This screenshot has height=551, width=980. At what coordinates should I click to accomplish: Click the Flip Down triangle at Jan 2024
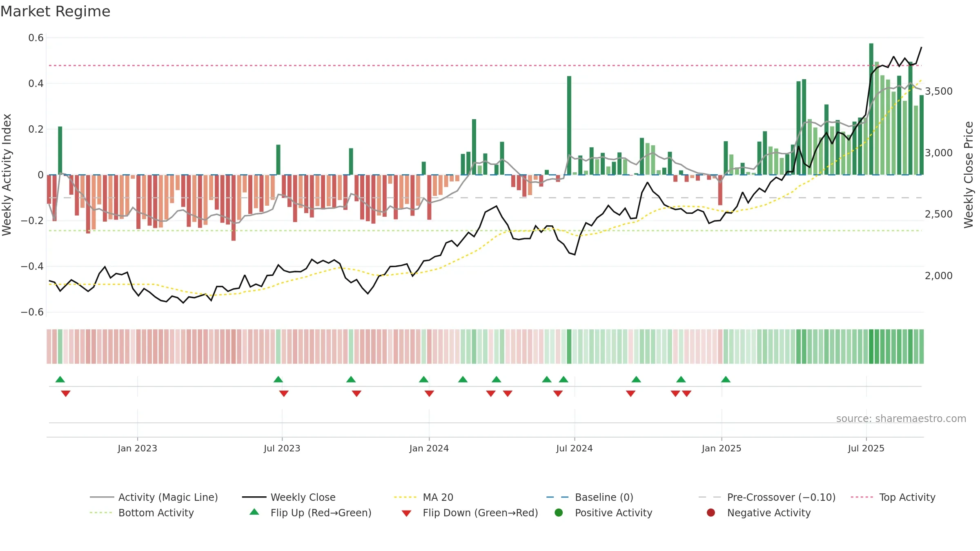point(429,393)
